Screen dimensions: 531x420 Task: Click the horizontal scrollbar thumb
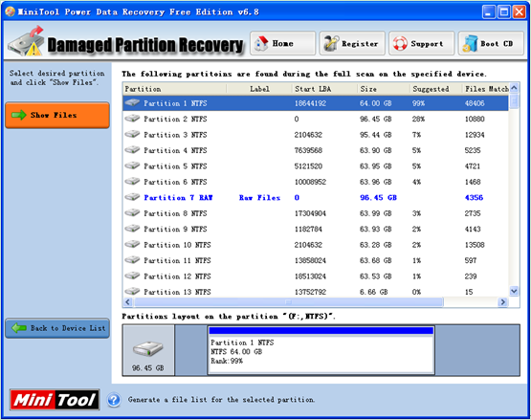(289, 301)
